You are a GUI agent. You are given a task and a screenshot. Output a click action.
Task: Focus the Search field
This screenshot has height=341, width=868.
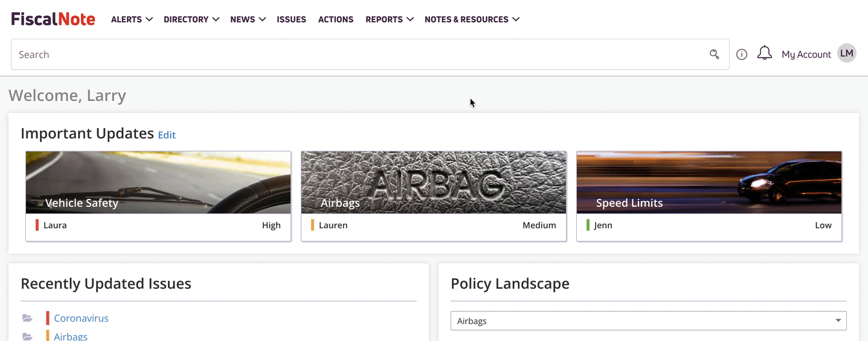370,54
